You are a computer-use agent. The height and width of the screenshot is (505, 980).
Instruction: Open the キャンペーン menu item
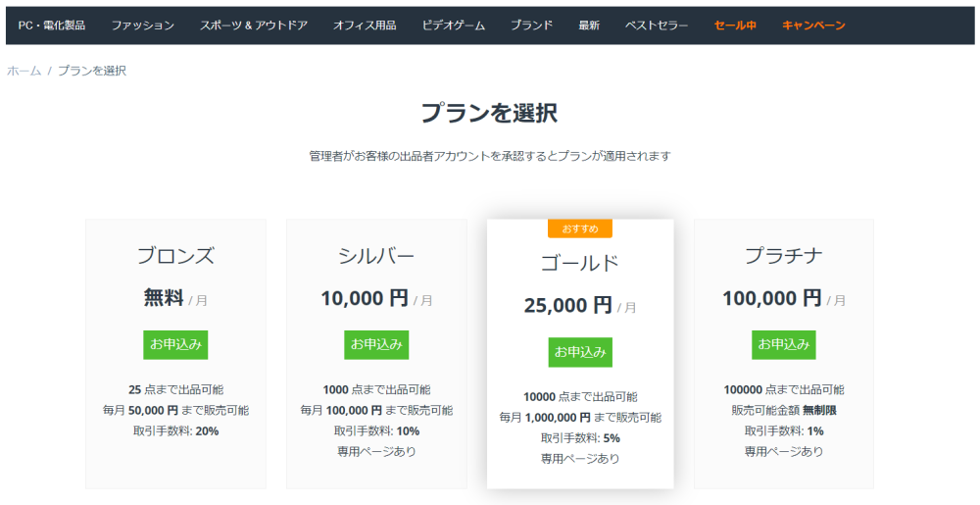click(x=813, y=25)
